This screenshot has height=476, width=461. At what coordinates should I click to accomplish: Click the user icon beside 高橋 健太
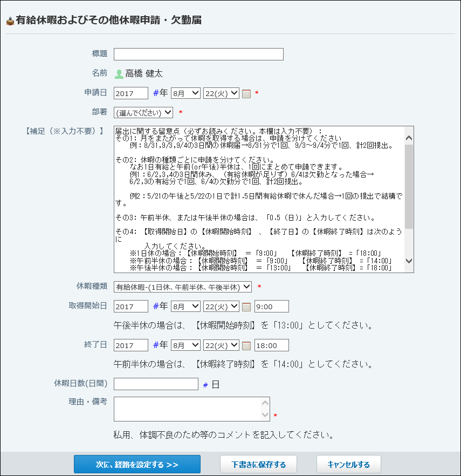pos(119,74)
